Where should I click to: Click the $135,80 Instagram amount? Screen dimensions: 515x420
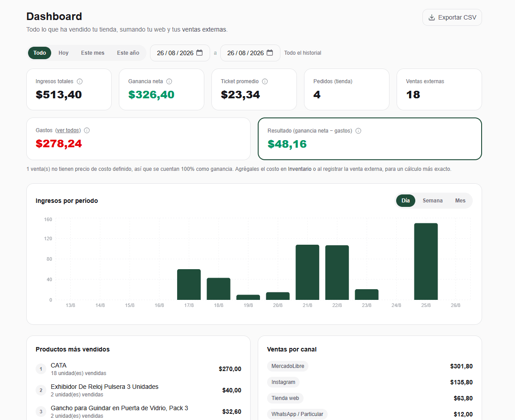(x=461, y=382)
